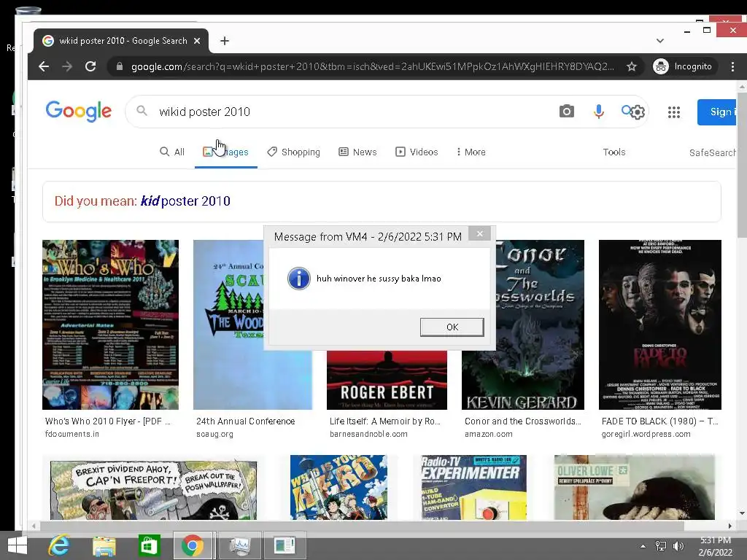
Task: Select the Images tab
Action: click(226, 152)
